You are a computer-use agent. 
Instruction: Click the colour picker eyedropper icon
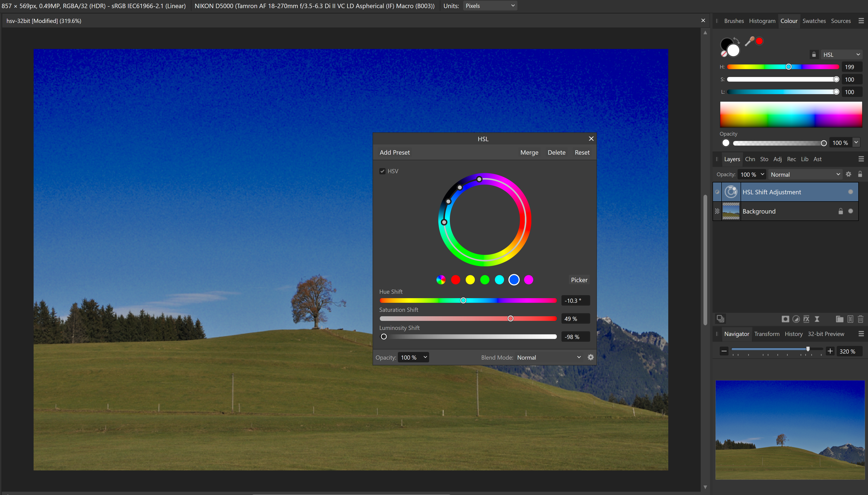point(749,41)
